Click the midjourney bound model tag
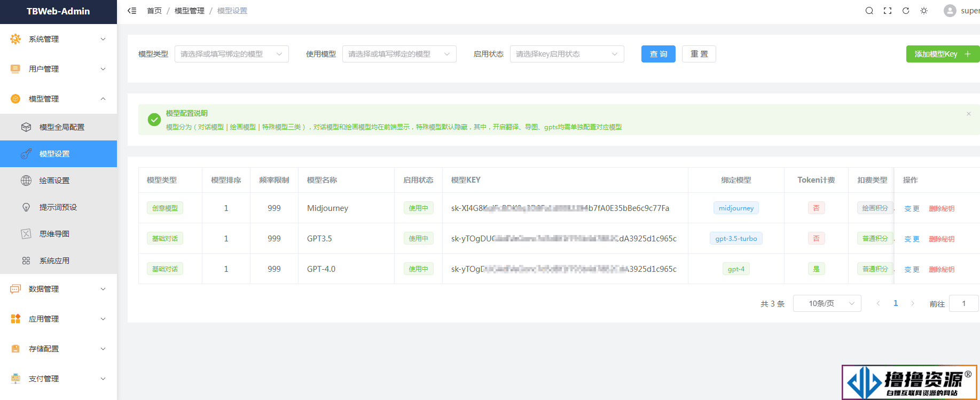The height and width of the screenshot is (400, 980). (736, 208)
